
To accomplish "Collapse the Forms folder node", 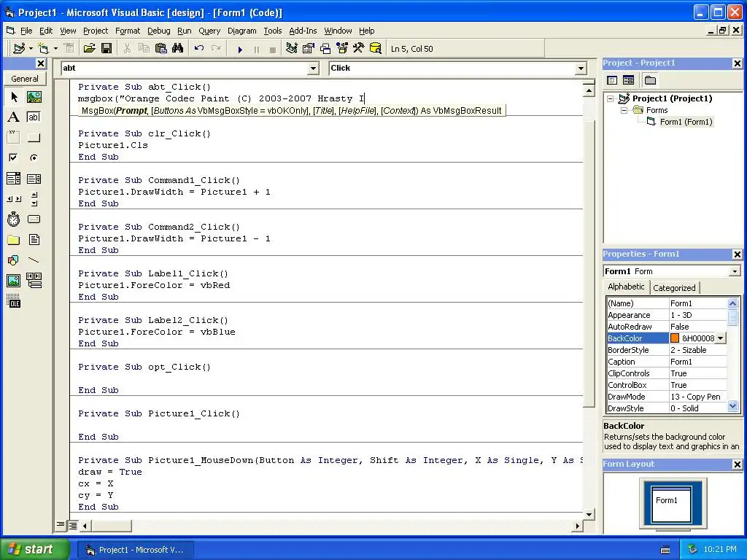I will coord(624,110).
